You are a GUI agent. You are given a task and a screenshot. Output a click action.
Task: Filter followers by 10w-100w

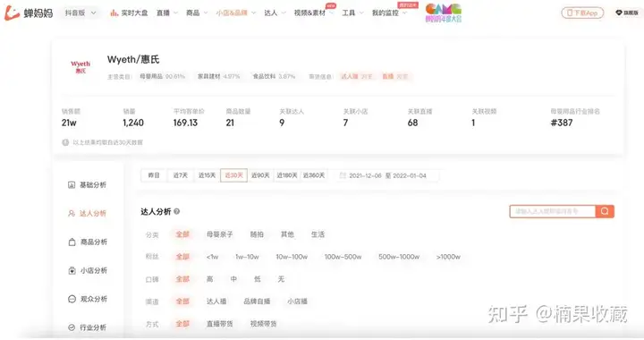click(x=292, y=257)
